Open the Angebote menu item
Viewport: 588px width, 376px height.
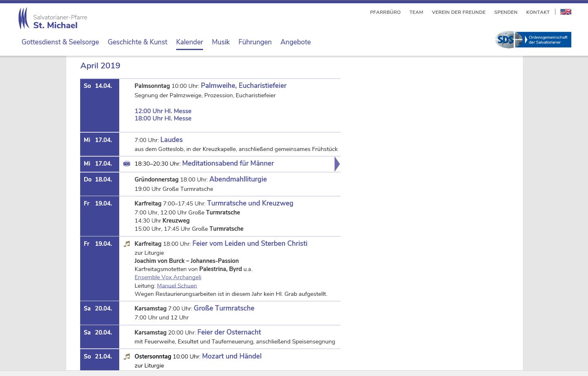click(295, 42)
